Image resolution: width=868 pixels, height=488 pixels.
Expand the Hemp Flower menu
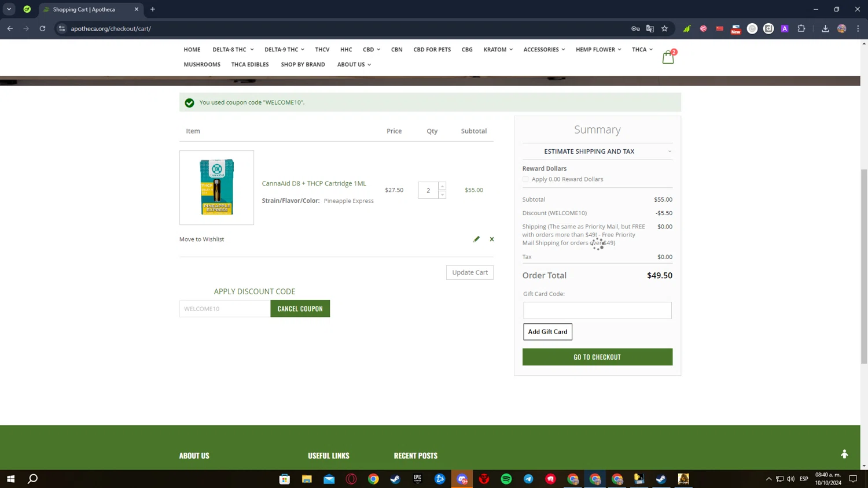coord(598,50)
